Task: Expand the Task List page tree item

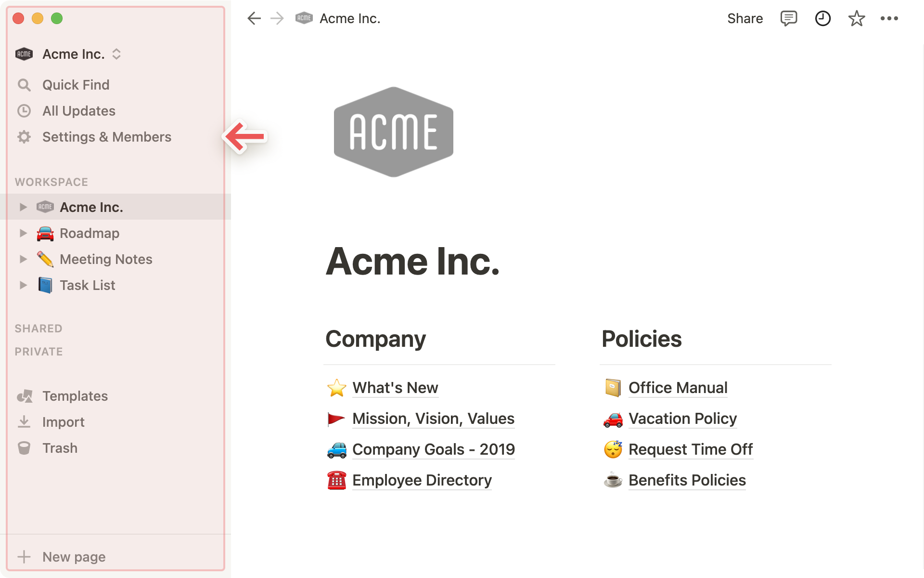Action: coord(22,285)
